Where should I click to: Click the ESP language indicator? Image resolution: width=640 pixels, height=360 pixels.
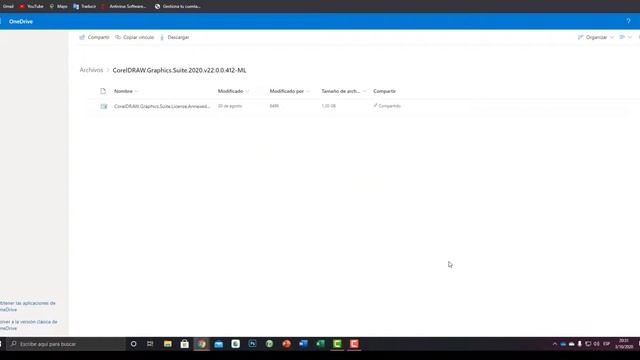click(607, 344)
